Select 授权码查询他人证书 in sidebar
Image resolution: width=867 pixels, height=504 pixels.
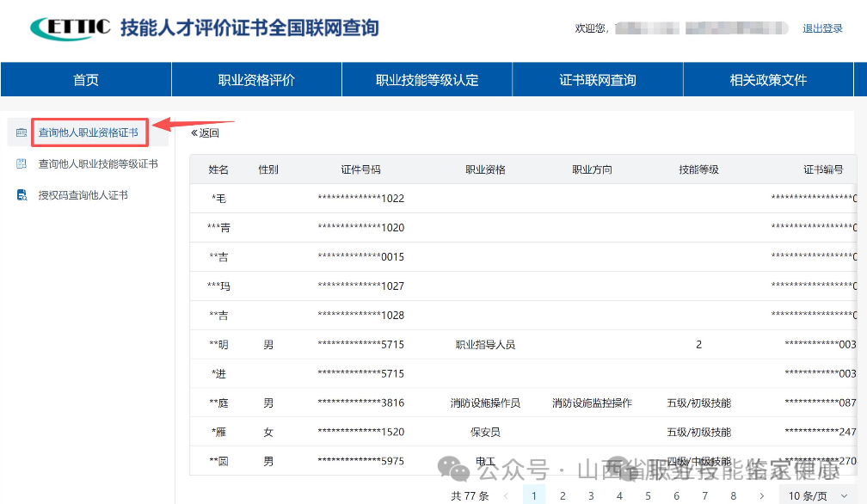click(x=83, y=195)
